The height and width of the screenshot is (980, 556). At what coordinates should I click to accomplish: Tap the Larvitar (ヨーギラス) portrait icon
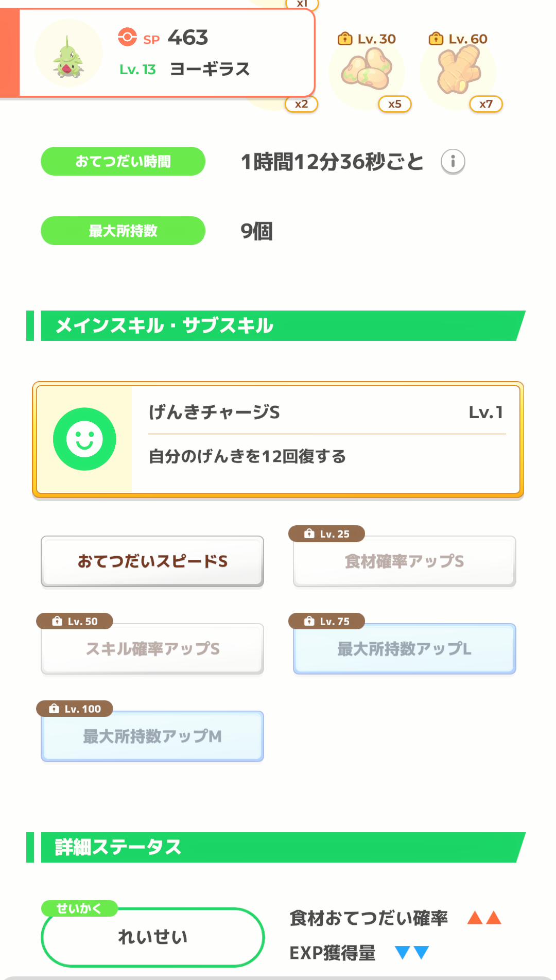coord(68,54)
